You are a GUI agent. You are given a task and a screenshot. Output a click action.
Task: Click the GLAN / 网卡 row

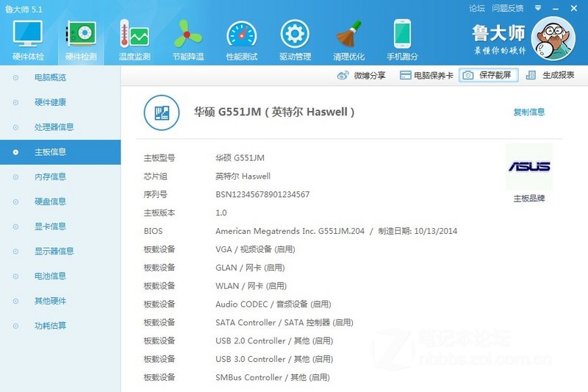click(250, 268)
